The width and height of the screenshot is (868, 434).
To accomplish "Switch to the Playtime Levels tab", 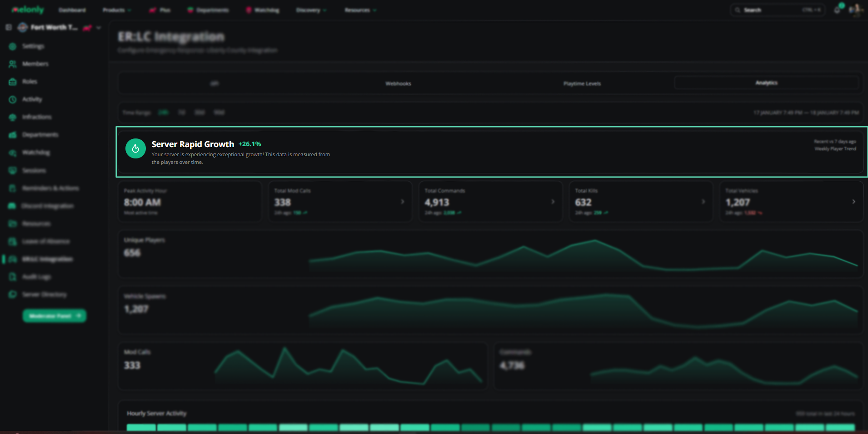I will [582, 84].
